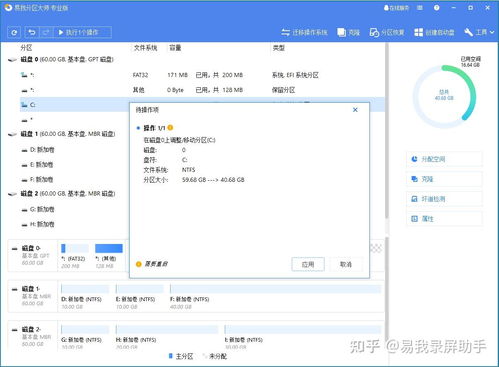Select E: 新加卷 block in disk map
499x367 pixels.
click(139, 297)
